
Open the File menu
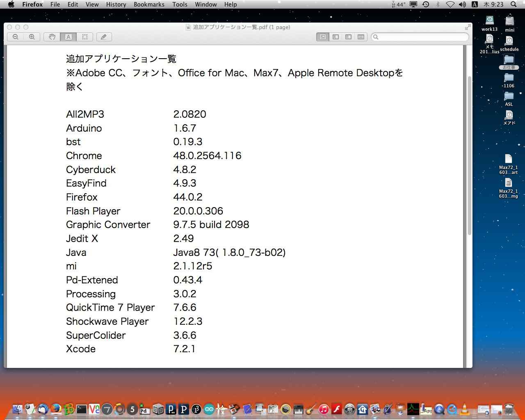(55, 5)
